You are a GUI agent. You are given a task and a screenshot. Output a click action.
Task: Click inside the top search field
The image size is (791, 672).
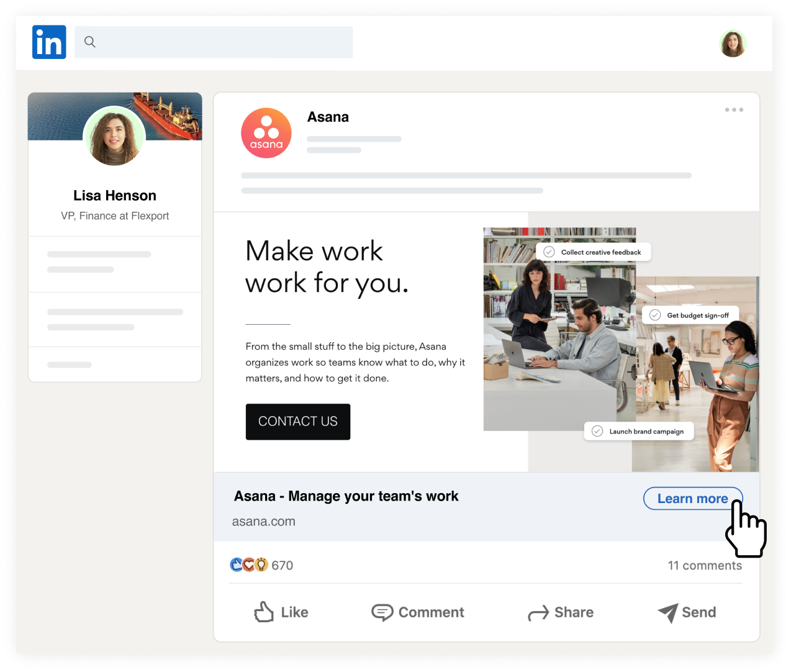click(214, 42)
